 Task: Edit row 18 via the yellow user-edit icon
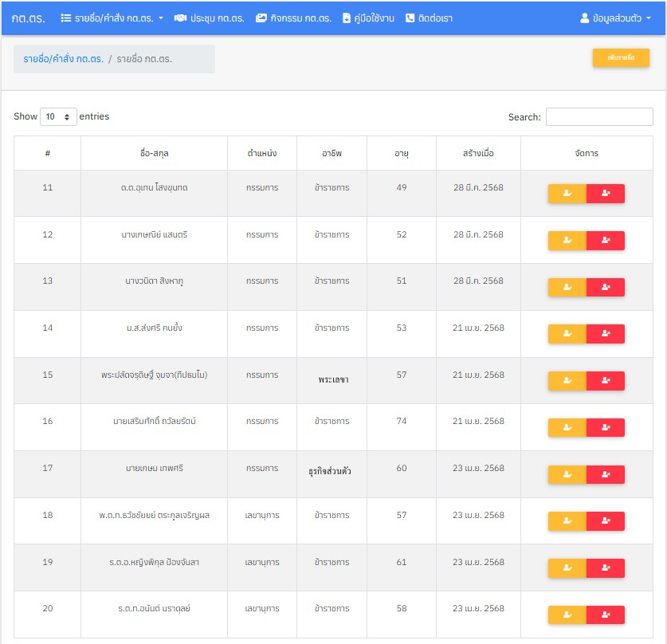point(567,521)
